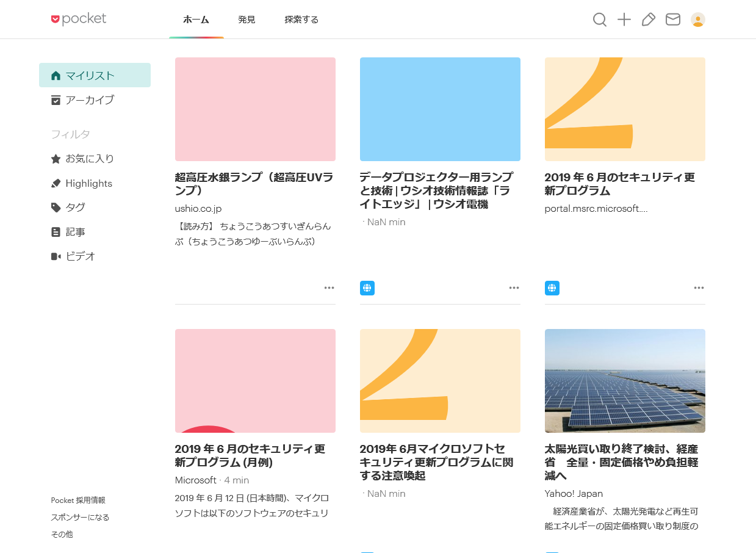Click the plus icon to add URL
The height and width of the screenshot is (553, 756).
click(x=624, y=20)
